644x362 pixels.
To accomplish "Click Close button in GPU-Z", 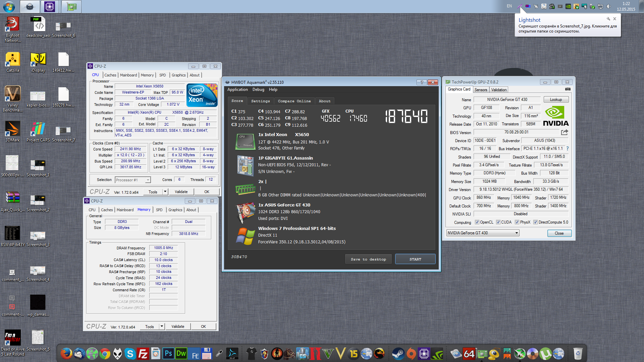I will coord(559,233).
